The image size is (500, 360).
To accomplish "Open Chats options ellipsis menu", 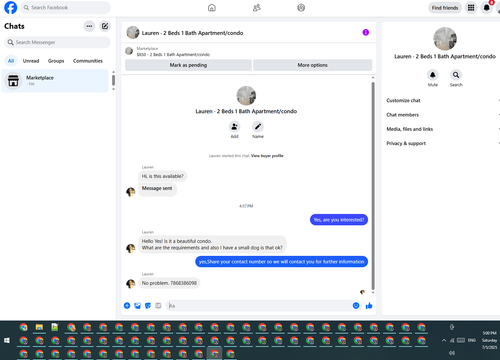I will pyautogui.click(x=89, y=26).
